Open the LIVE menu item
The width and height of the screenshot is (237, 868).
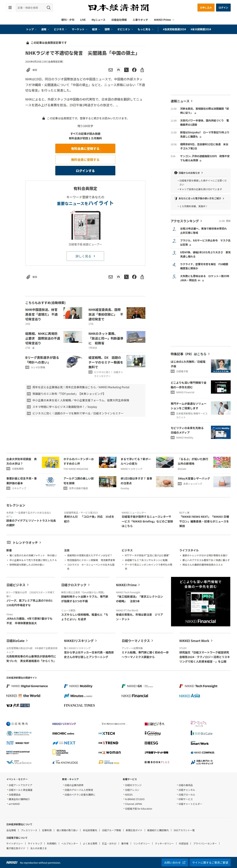pyautogui.click(x=83, y=20)
